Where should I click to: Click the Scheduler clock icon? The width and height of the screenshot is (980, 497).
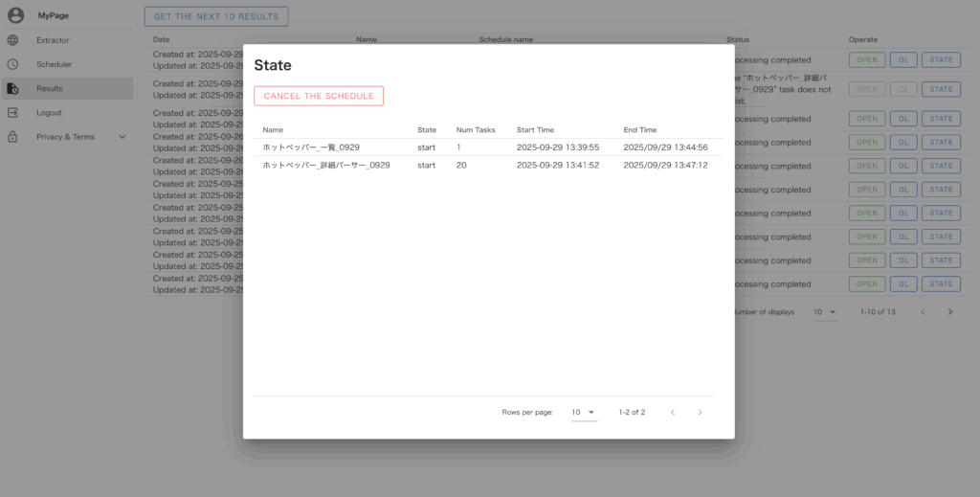(12, 64)
